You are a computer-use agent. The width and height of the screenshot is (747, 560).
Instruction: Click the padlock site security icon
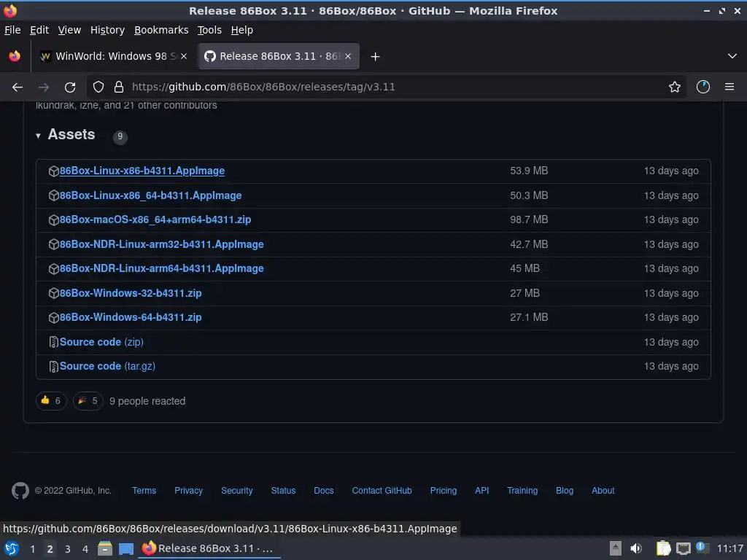click(x=119, y=87)
